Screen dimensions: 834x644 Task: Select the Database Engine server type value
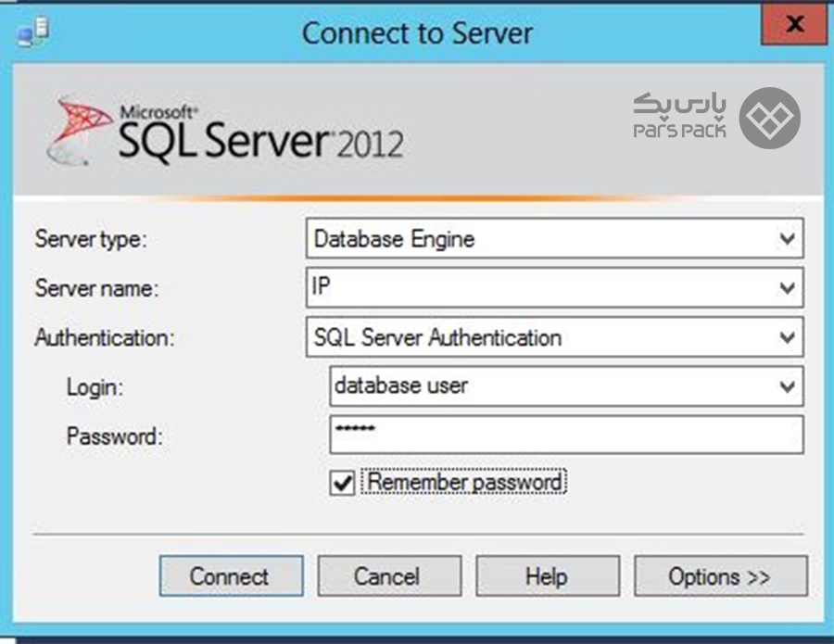[x=394, y=239]
